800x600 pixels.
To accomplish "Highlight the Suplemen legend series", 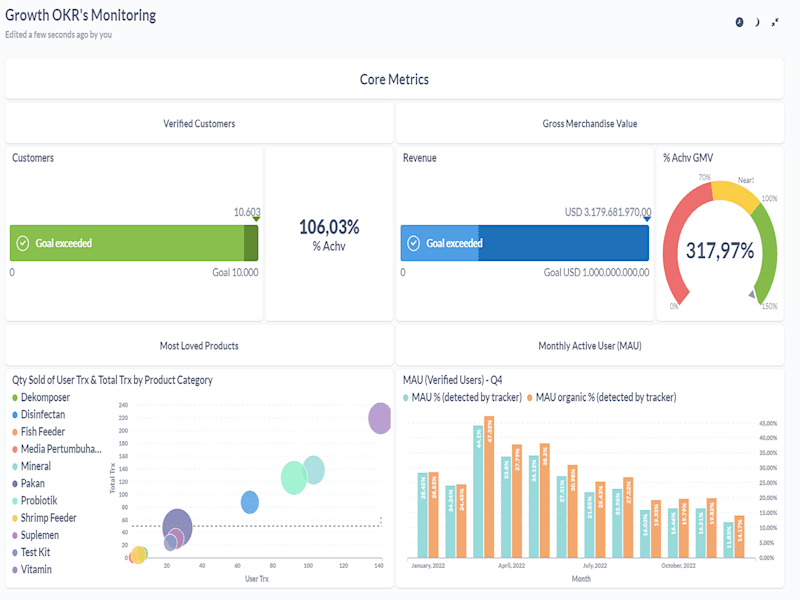I will coord(36,535).
